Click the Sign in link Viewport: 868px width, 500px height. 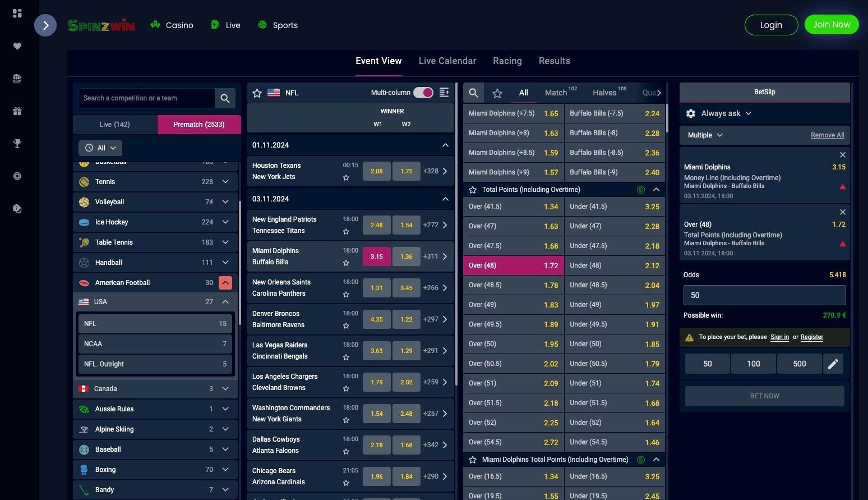(779, 337)
